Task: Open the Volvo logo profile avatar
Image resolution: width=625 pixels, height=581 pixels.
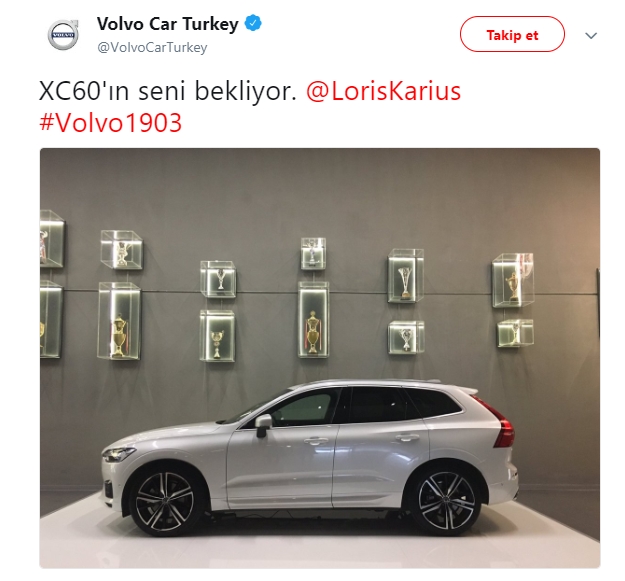Action: pyautogui.click(x=63, y=35)
